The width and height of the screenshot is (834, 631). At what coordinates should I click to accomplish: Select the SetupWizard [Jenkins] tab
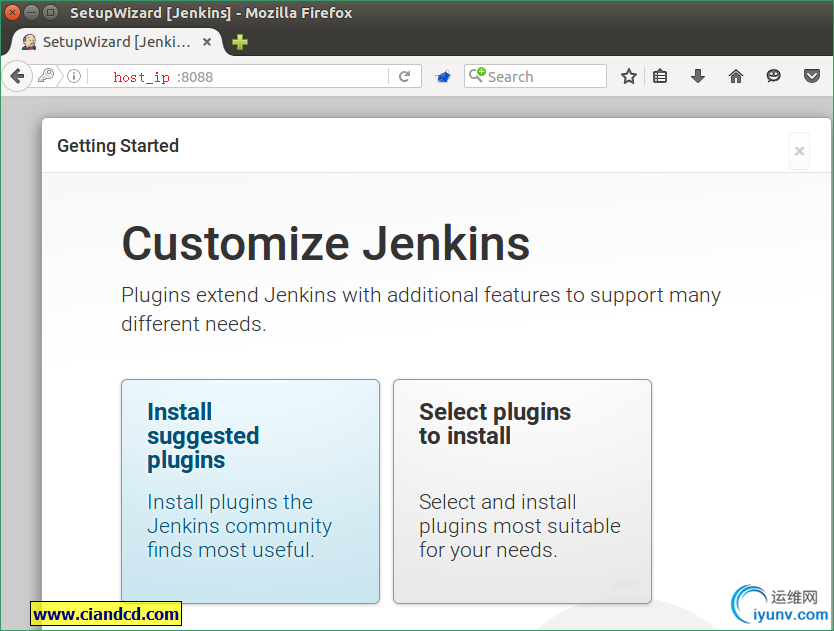tap(116, 41)
